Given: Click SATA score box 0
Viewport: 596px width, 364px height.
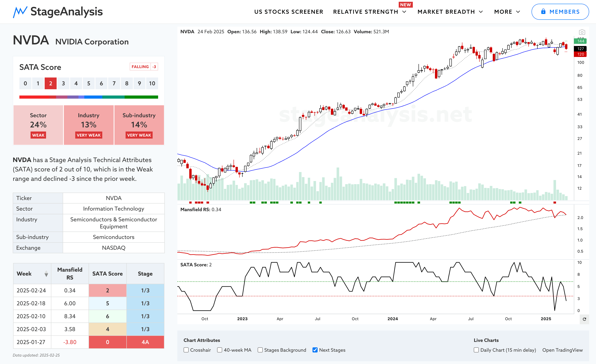Looking at the screenshot, I should pyautogui.click(x=25, y=83).
